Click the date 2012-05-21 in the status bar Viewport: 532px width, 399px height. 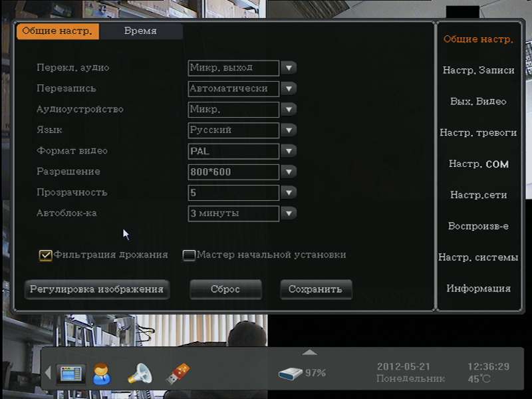(x=404, y=367)
